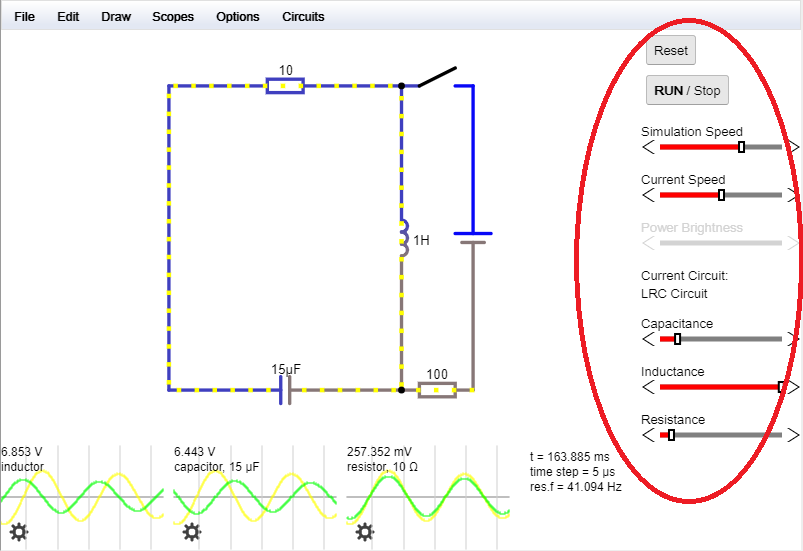Open the Circuits menu
This screenshot has height=551, width=803.
coord(302,17)
